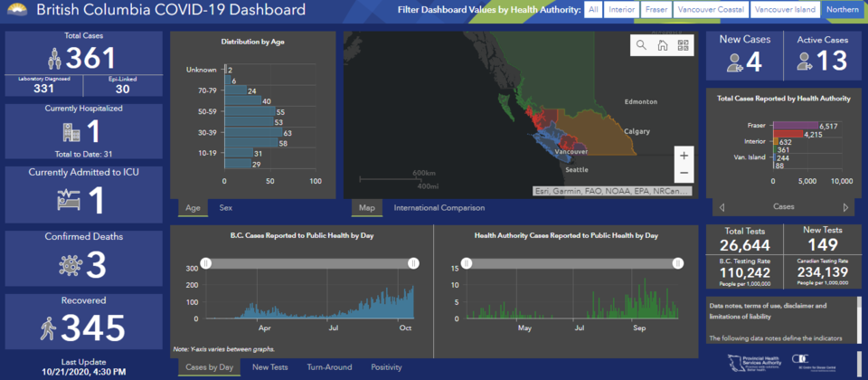Open the New Tests tab
The width and height of the screenshot is (868, 380).
[270, 366]
